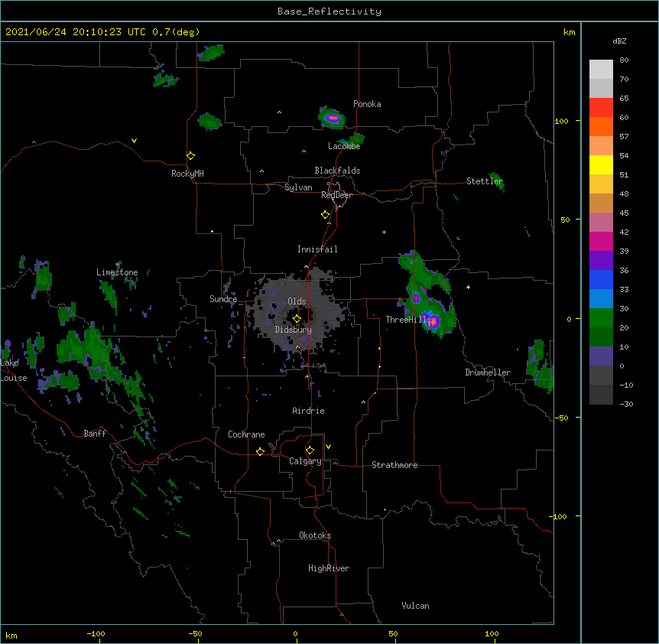Click the Base_Reflectivity title text
659x644 pixels.
(x=329, y=11)
